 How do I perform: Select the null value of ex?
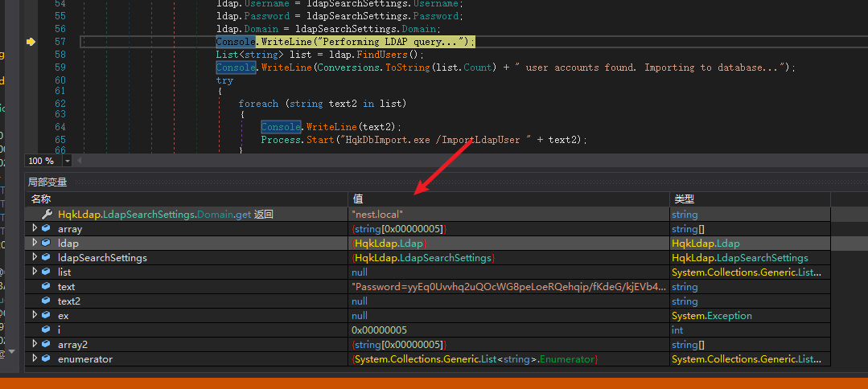(508, 315)
